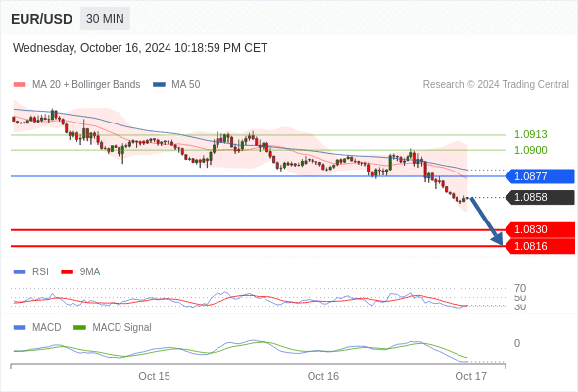Toggle the MA 50 legend entry
The height and width of the screenshot is (392, 578).
pos(176,85)
